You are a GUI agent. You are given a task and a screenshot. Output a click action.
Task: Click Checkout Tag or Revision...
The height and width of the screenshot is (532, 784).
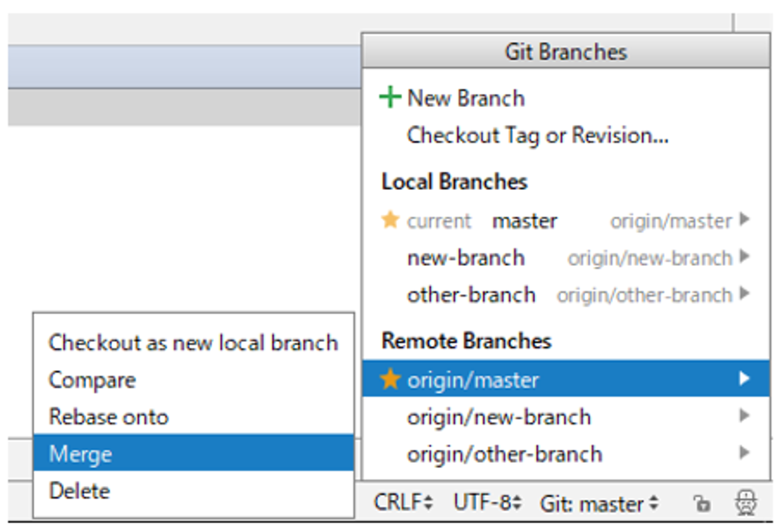pyautogui.click(x=537, y=136)
